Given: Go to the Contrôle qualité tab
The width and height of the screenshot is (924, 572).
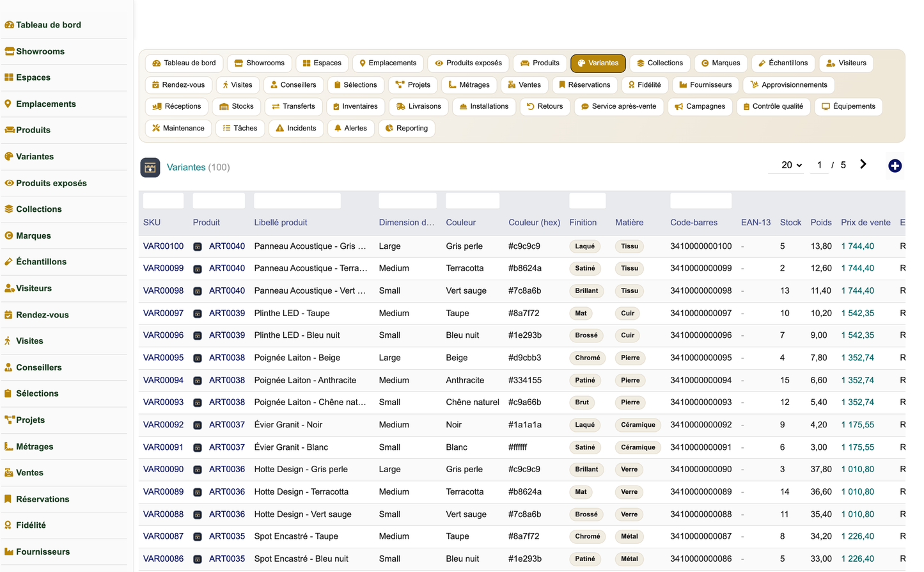Looking at the screenshot, I should click(x=773, y=107).
